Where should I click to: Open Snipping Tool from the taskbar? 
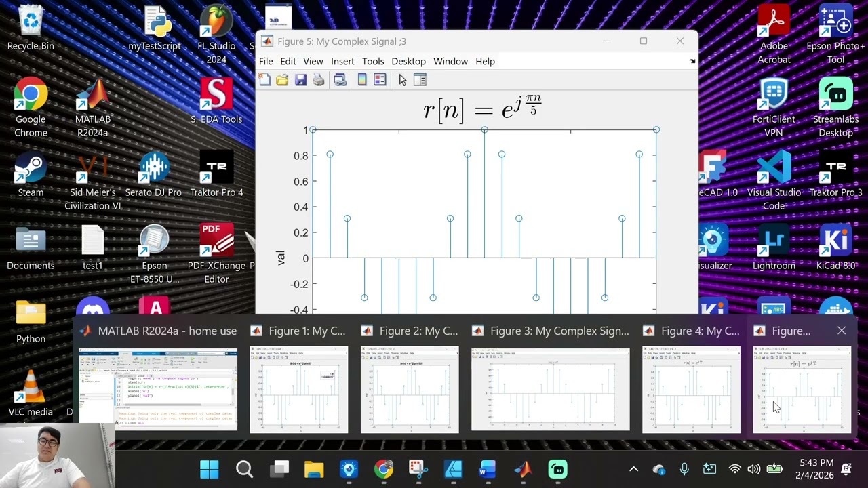click(418, 469)
